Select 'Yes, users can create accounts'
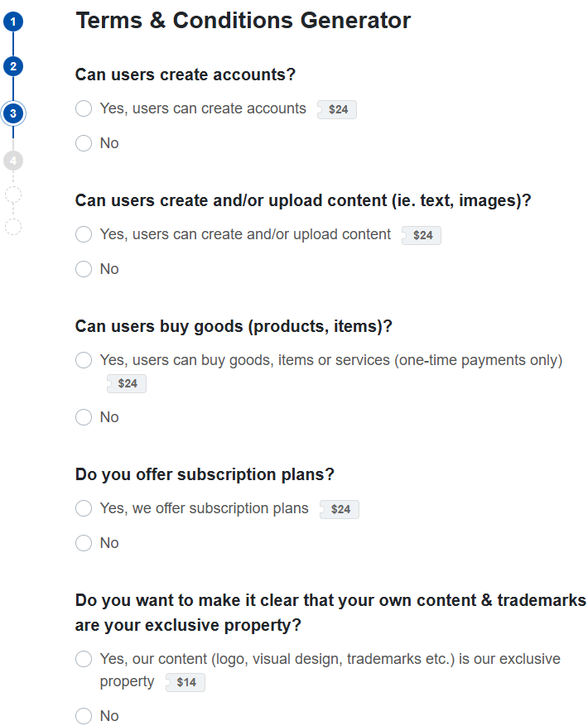The height and width of the screenshot is (726, 588). 84,109
